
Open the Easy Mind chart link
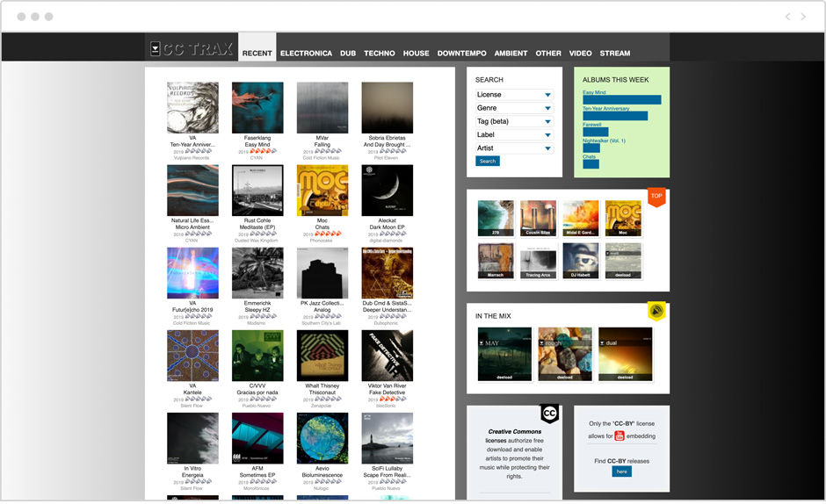(594, 92)
